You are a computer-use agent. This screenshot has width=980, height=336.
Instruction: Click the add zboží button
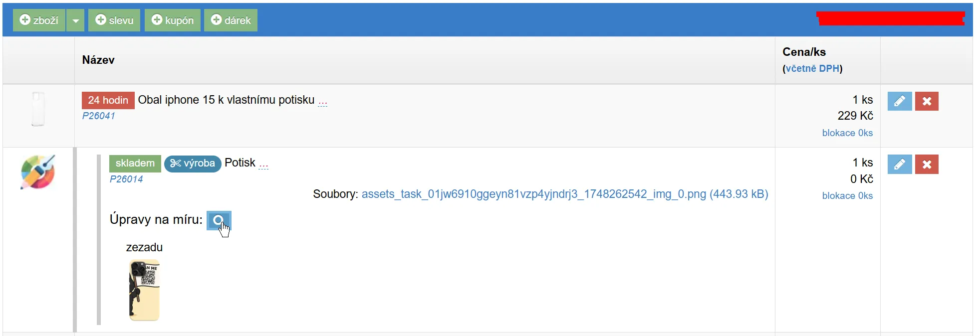(39, 20)
